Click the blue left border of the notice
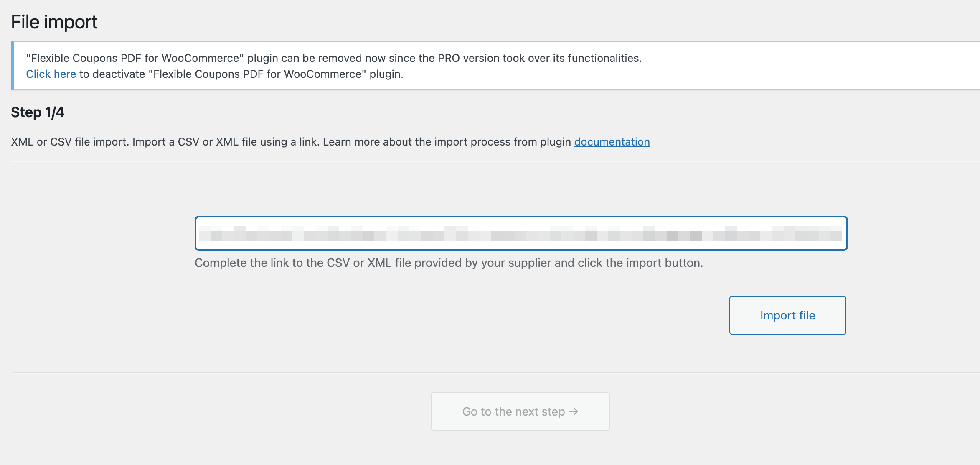The image size is (980, 465). (x=13, y=66)
